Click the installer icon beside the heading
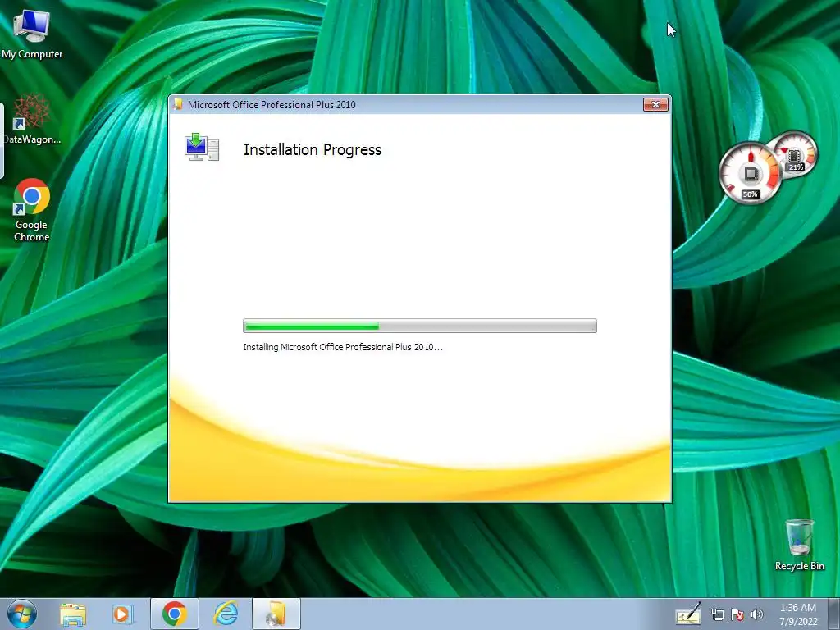 (202, 147)
